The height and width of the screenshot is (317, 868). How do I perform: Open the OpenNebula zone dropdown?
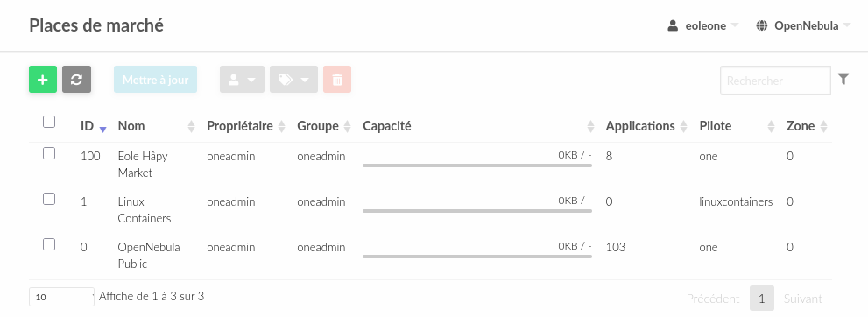803,25
